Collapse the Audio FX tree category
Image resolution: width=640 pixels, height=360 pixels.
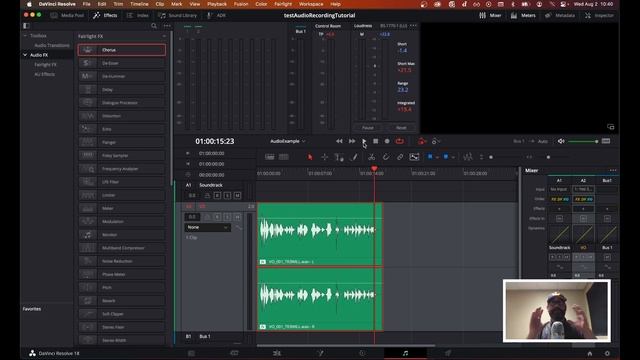[x=25, y=55]
